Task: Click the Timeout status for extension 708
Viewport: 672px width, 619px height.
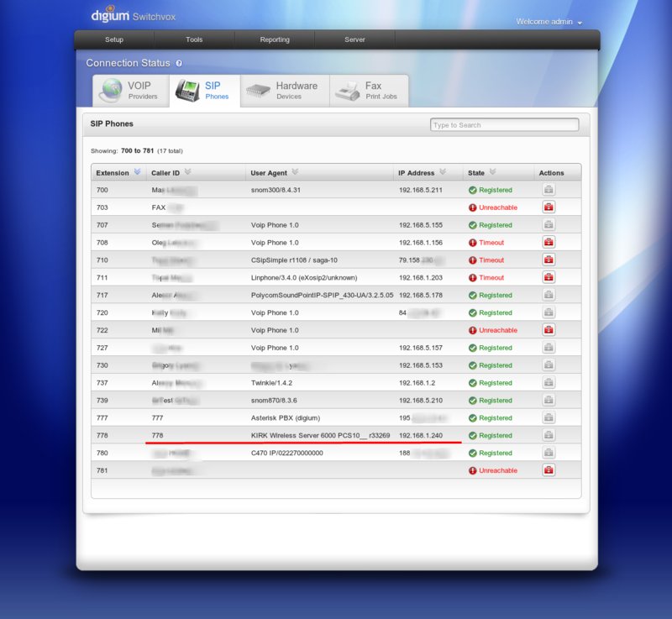Action: 486,243
